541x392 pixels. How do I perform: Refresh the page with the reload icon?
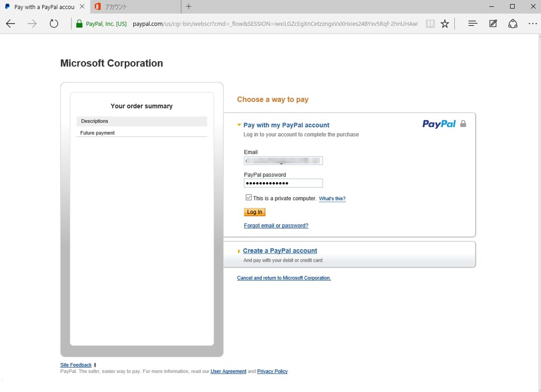pos(54,24)
